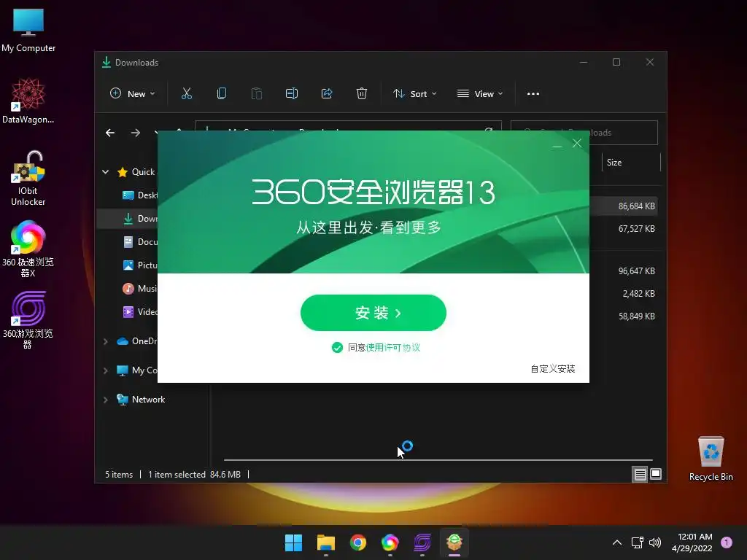Expand the My Computer tree node

pos(106,370)
